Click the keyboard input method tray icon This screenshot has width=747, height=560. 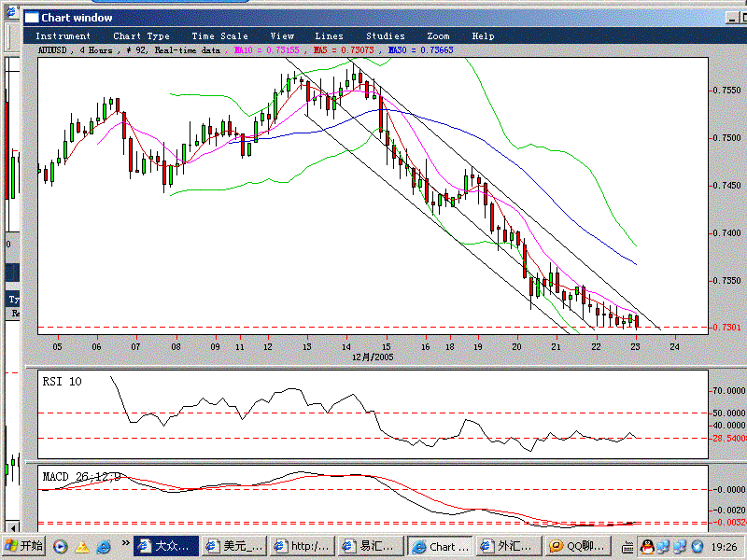(x=627, y=548)
